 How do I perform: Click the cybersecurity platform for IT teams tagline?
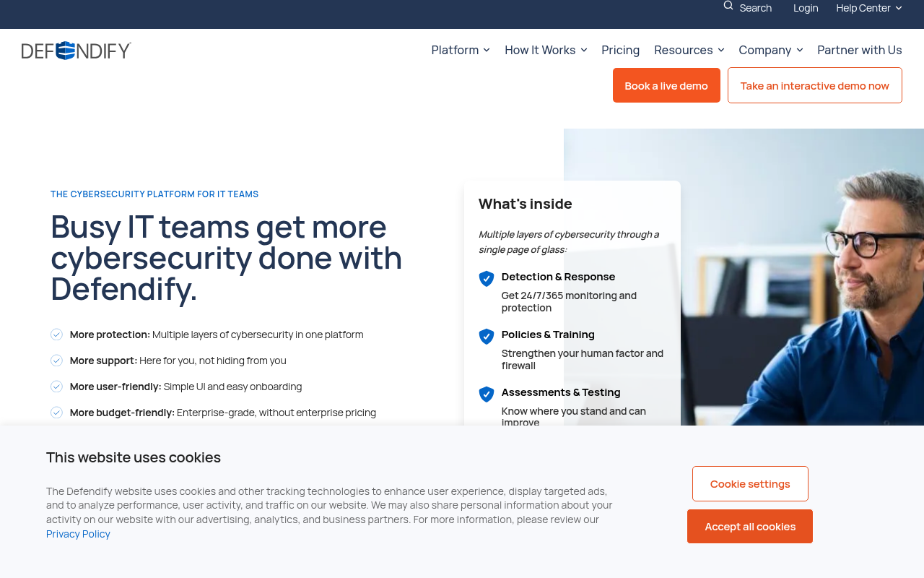[x=154, y=194]
